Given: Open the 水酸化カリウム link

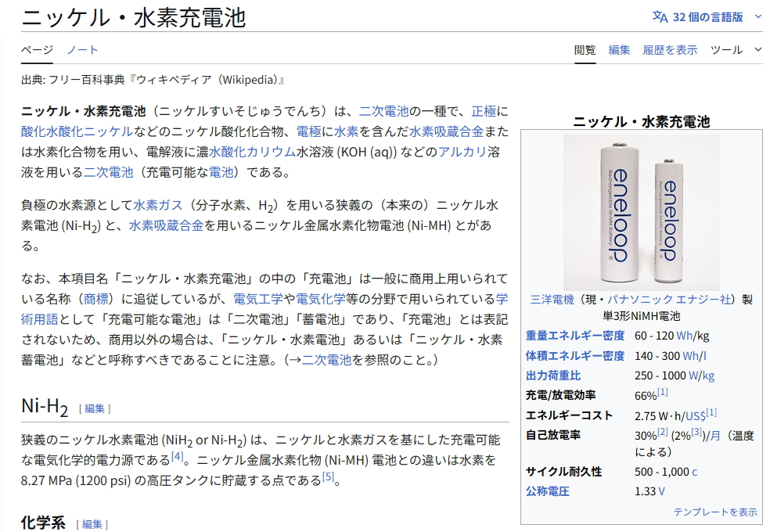Looking at the screenshot, I should pyautogui.click(x=251, y=151).
